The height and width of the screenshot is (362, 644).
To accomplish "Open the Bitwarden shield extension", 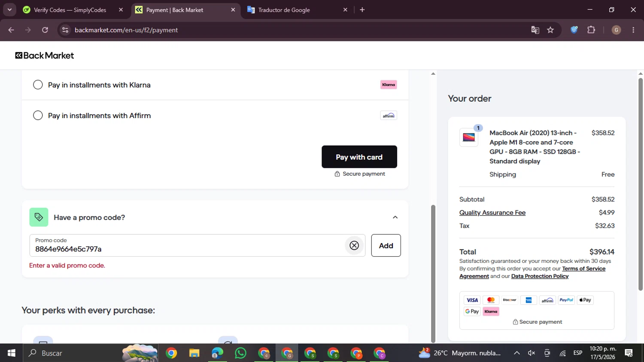I will tap(574, 30).
